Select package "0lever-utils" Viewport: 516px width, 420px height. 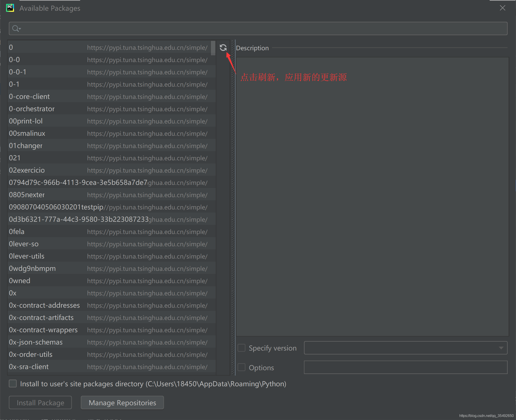click(112, 256)
